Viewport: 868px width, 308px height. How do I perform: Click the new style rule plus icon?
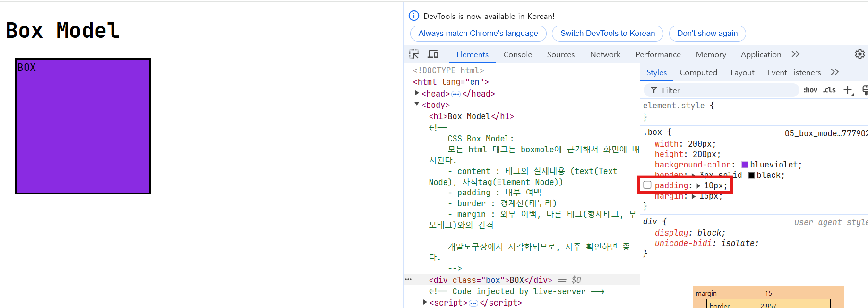pyautogui.click(x=849, y=90)
